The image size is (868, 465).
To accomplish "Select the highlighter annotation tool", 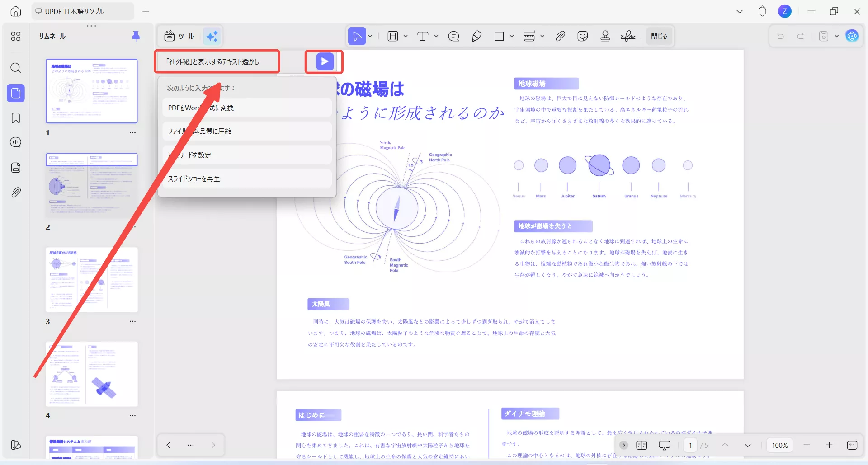I will (x=476, y=36).
